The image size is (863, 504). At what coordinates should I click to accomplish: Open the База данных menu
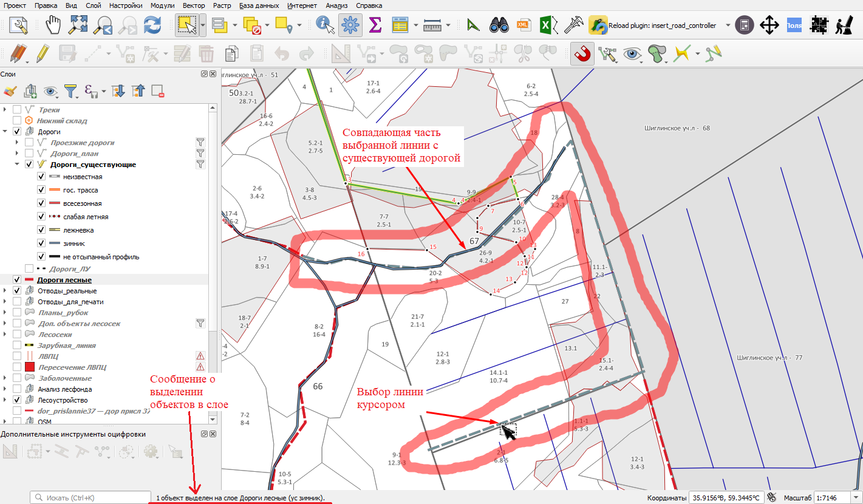(259, 5)
